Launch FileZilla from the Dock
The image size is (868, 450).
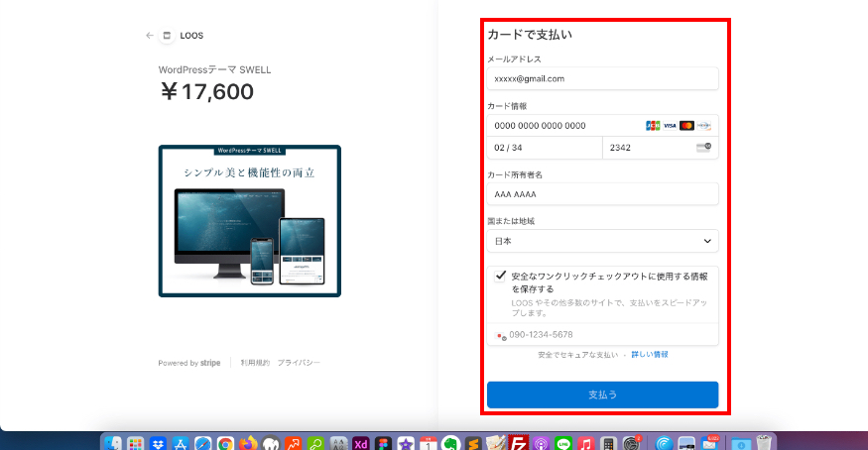(519, 443)
